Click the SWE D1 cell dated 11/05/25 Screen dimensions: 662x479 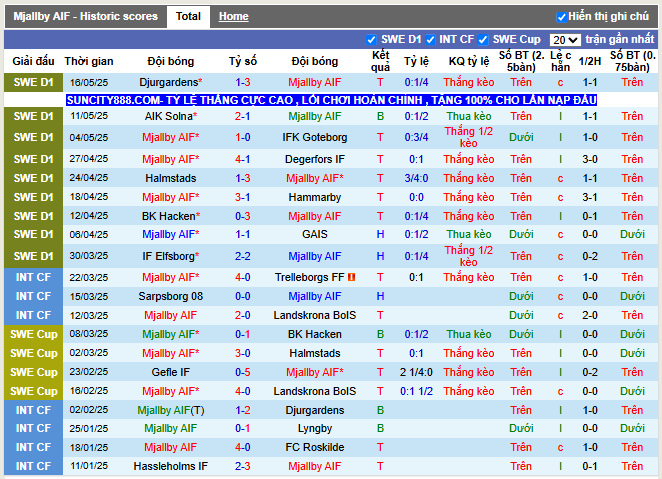pyautogui.click(x=33, y=116)
